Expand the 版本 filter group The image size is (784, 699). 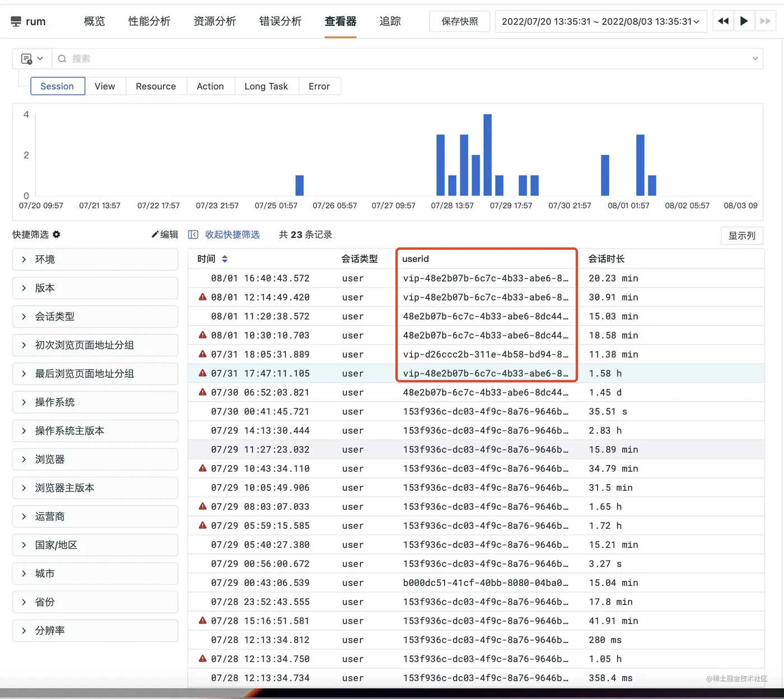click(x=95, y=288)
